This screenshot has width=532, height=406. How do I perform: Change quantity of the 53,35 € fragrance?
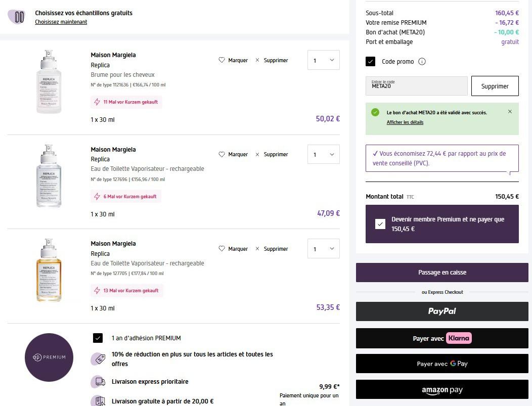(324, 249)
